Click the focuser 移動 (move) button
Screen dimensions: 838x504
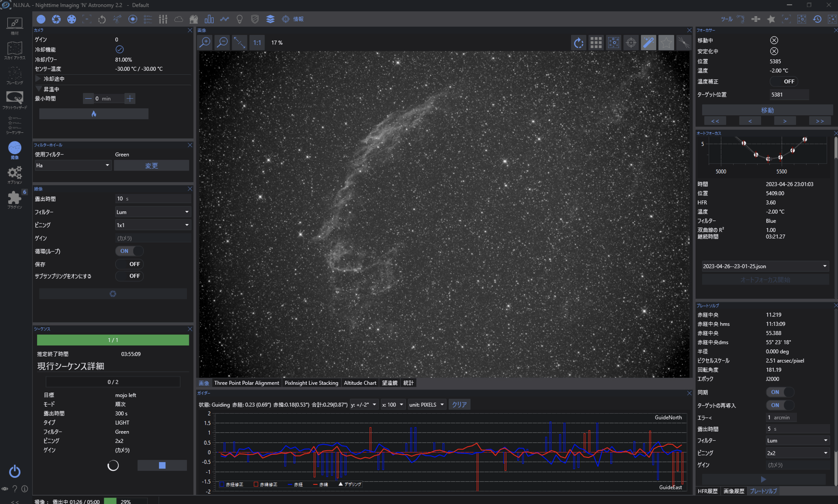tap(767, 110)
